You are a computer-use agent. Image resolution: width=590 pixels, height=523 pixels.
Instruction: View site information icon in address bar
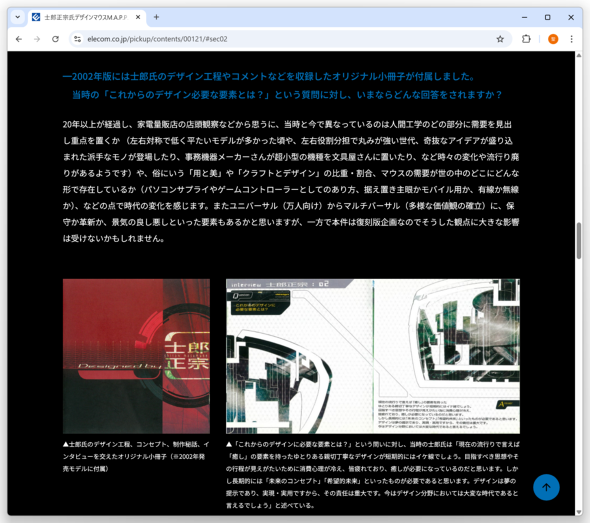click(78, 39)
